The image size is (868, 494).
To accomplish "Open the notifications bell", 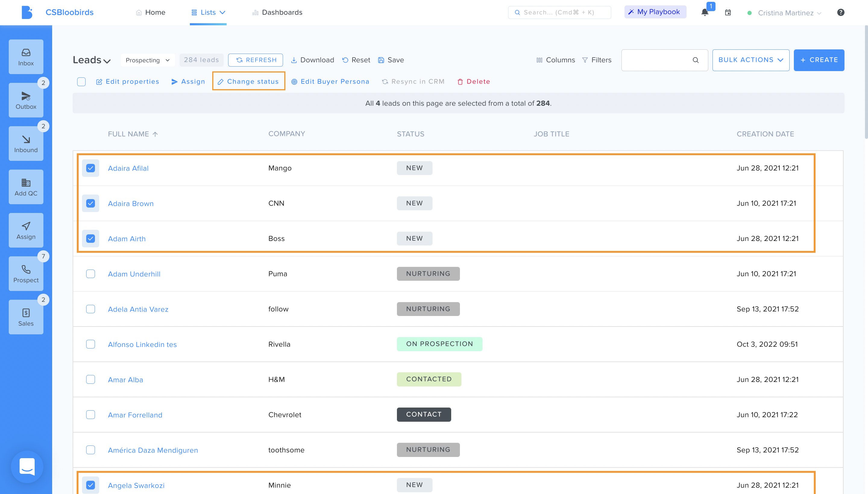I will click(705, 13).
